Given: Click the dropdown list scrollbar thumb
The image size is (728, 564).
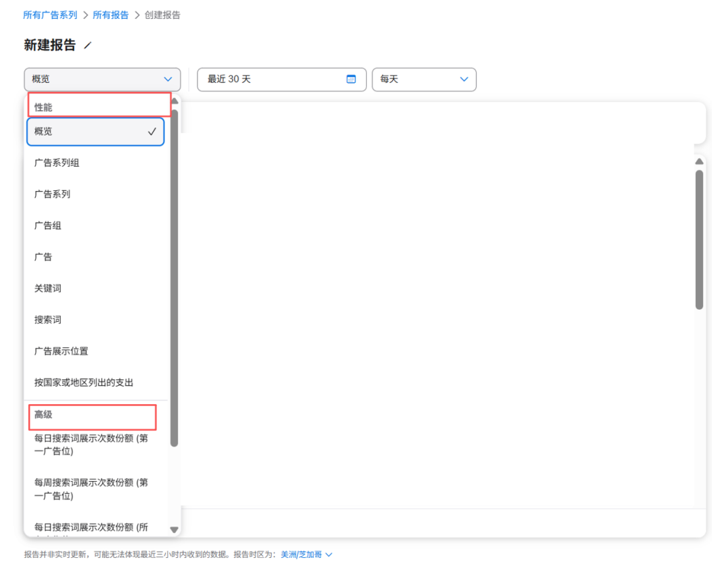Looking at the screenshot, I should coord(174,277).
